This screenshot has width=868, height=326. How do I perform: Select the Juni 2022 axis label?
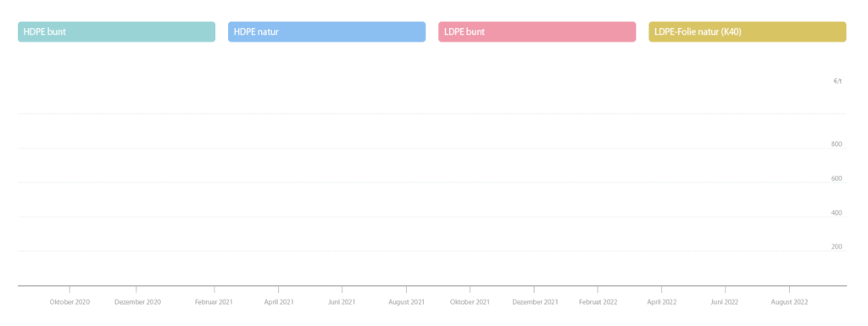pyautogui.click(x=724, y=302)
